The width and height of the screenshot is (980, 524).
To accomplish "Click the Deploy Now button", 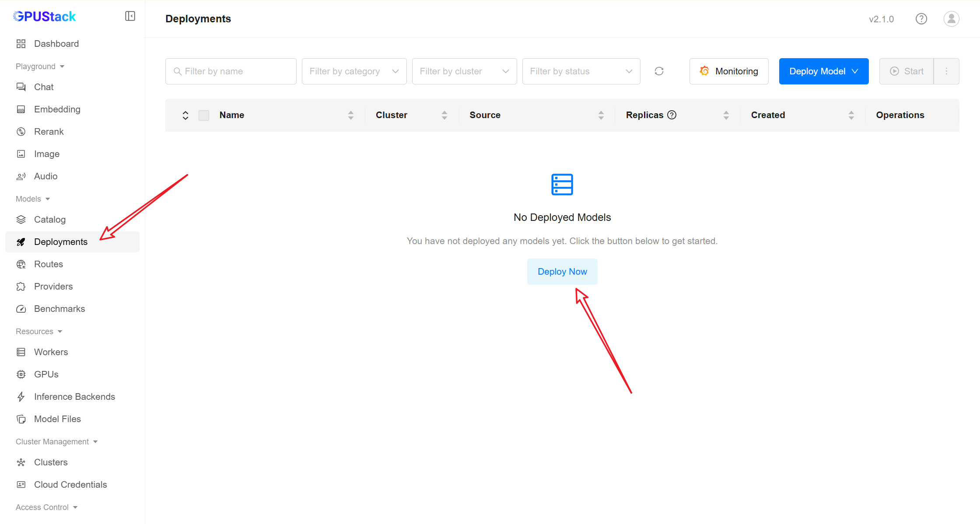I will (562, 272).
